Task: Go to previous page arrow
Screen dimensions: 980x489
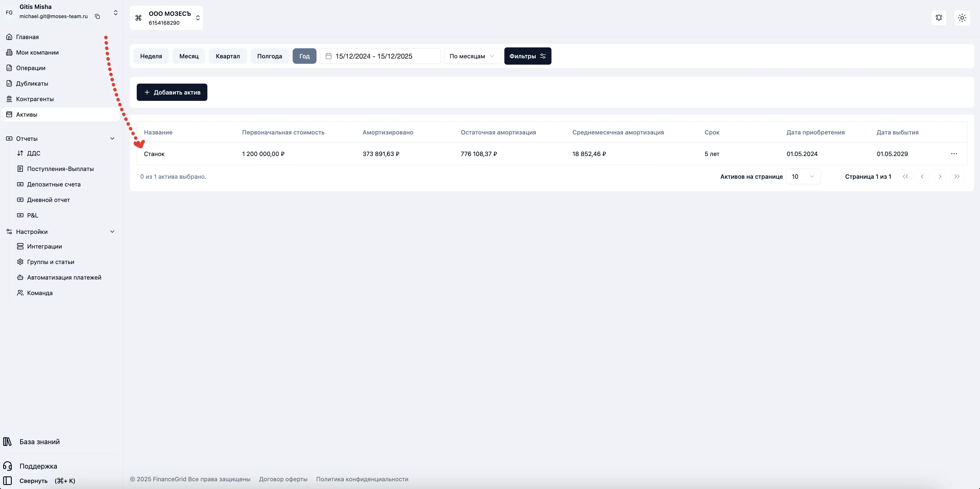Action: [x=922, y=177]
